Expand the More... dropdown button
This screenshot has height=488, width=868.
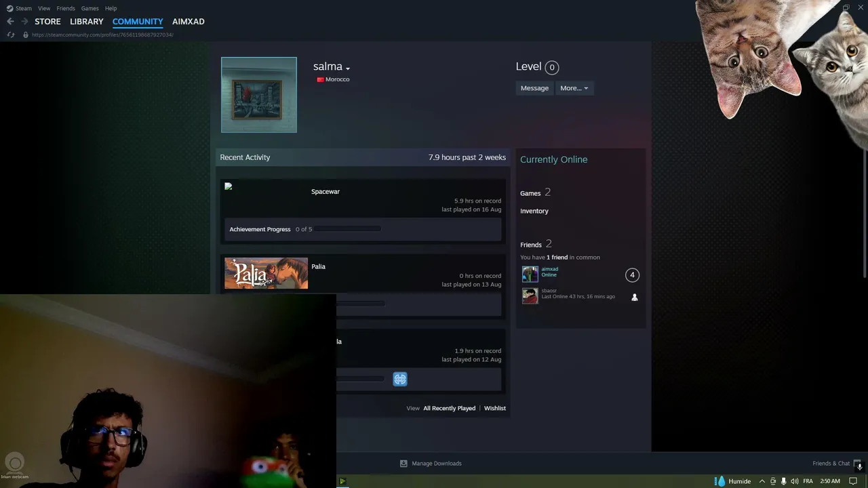574,88
